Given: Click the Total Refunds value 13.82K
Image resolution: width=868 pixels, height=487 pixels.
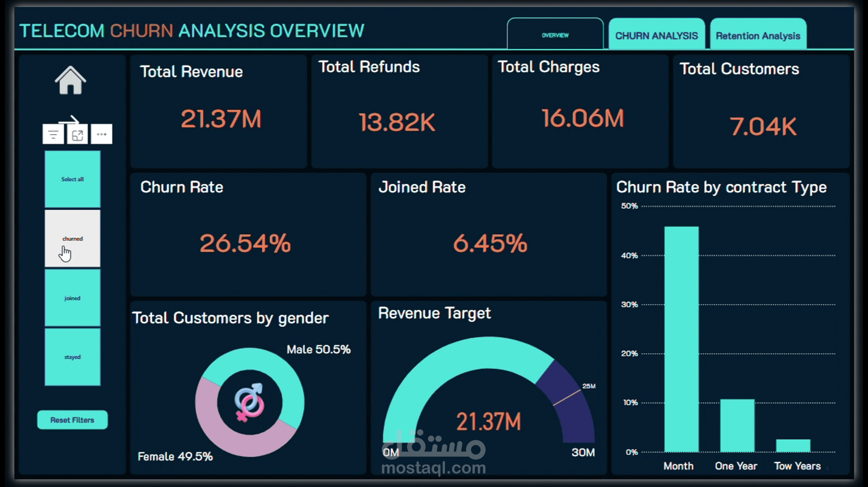Looking at the screenshot, I should [x=397, y=122].
